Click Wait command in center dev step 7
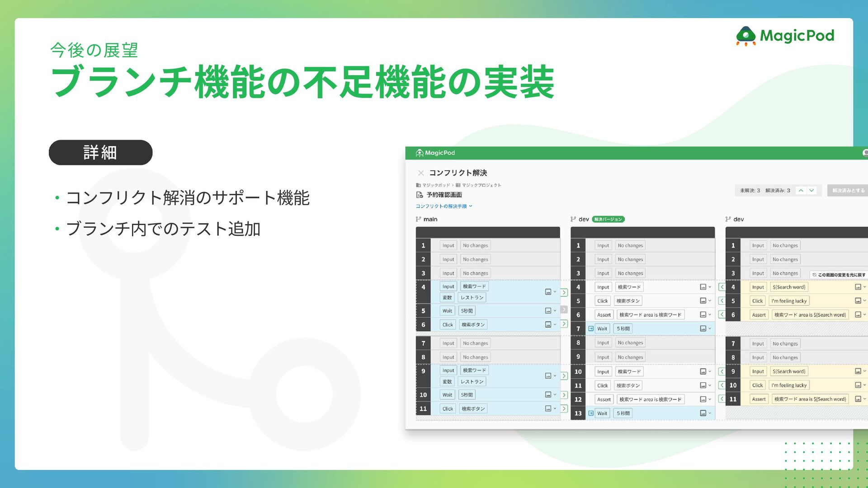868x488 pixels. click(602, 328)
